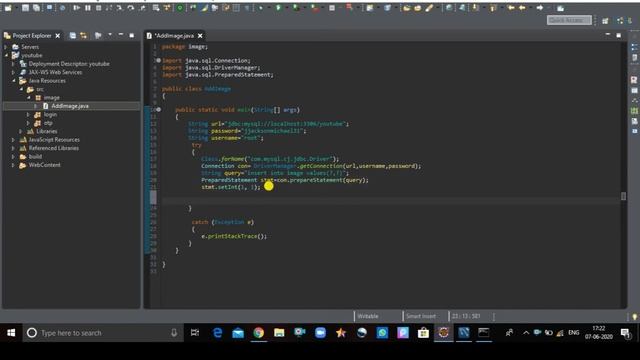Expand JAX-WS Web Services node

[13, 72]
